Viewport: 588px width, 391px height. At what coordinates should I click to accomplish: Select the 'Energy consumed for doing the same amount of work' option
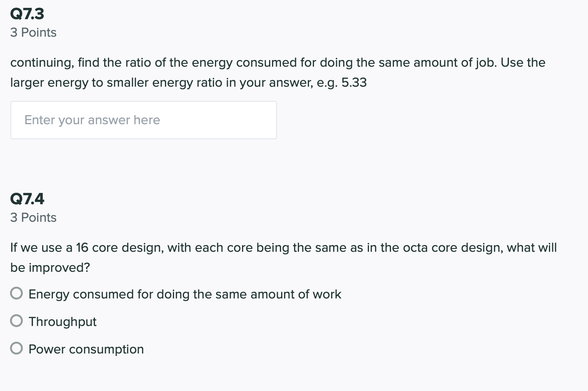16,293
